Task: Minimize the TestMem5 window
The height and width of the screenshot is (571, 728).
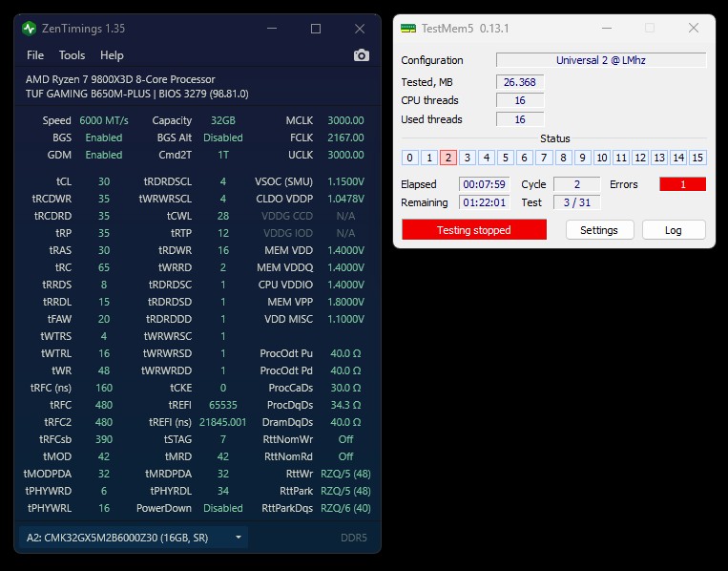Action: click(x=607, y=29)
